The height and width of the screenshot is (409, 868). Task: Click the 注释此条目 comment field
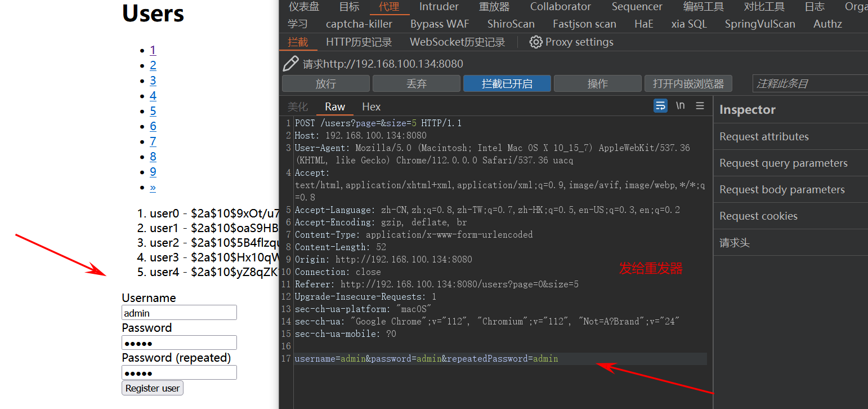point(810,83)
